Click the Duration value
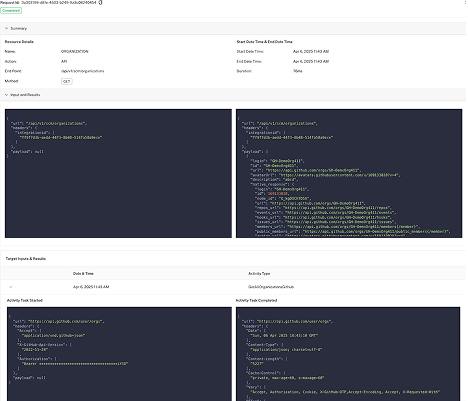Viewport: 468px width, 401px height. coord(298,71)
